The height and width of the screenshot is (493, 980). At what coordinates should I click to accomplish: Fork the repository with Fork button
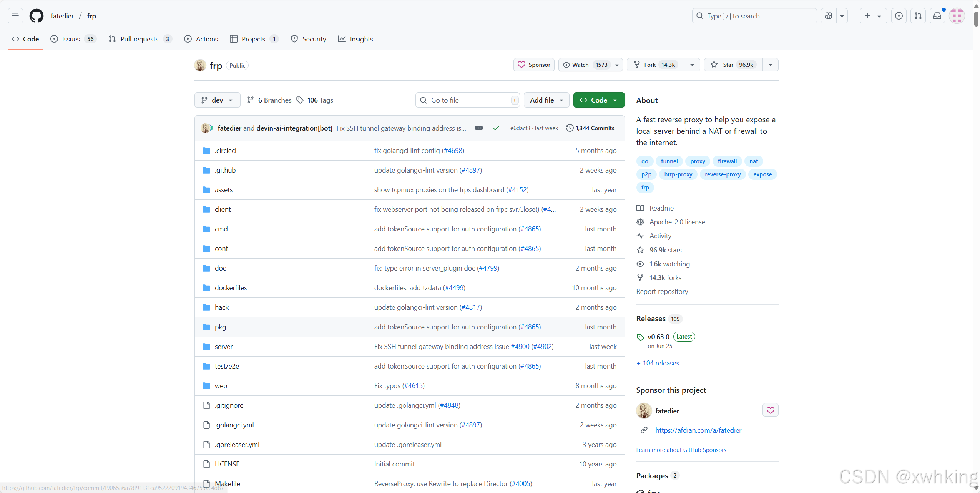[x=656, y=65]
